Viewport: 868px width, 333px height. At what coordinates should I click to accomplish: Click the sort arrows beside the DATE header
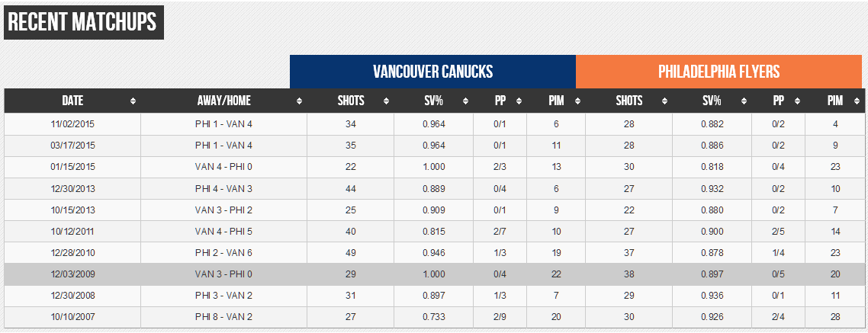133,101
